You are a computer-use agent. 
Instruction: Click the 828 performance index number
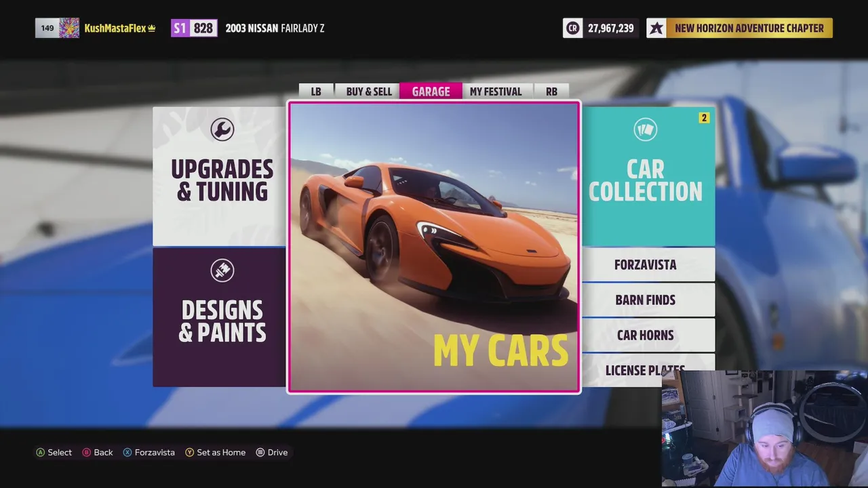[203, 28]
